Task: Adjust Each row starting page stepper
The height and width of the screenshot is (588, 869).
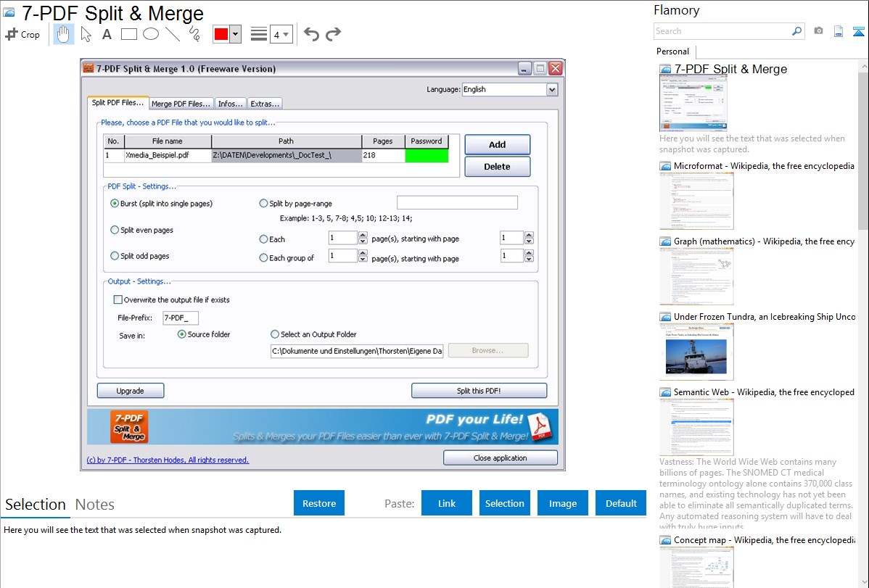Action: coord(529,239)
